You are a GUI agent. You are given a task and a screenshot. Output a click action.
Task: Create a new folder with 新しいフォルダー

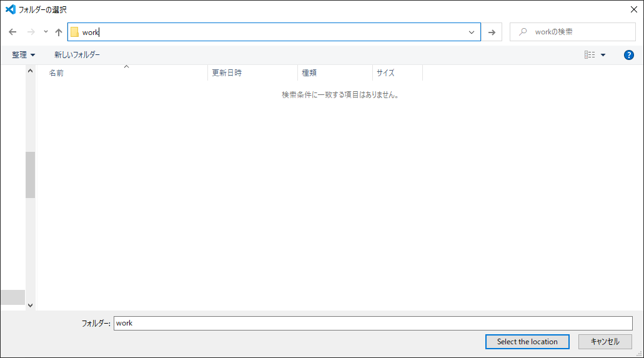(x=77, y=54)
